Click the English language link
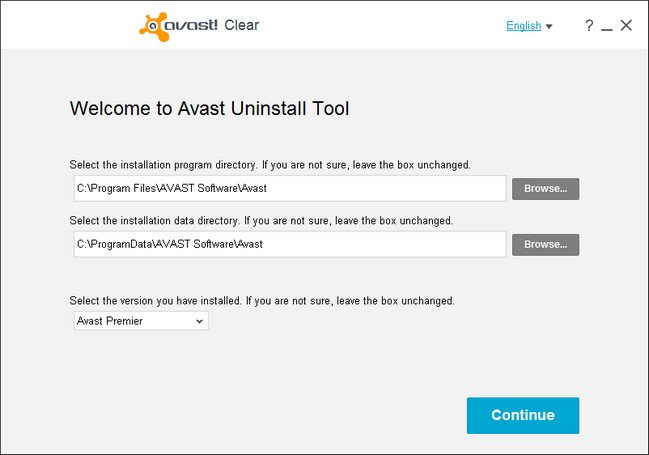The width and height of the screenshot is (649, 455). [x=523, y=26]
